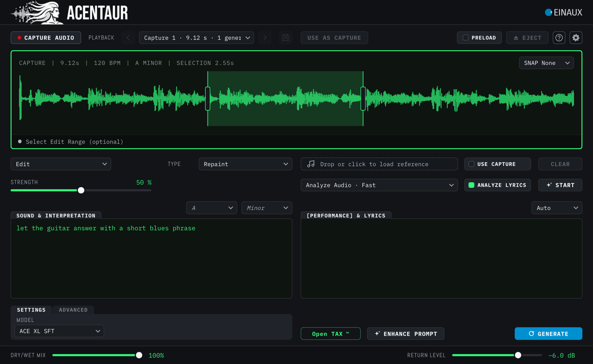
Task: Open the Edit mode dropdown
Action: coord(61,164)
